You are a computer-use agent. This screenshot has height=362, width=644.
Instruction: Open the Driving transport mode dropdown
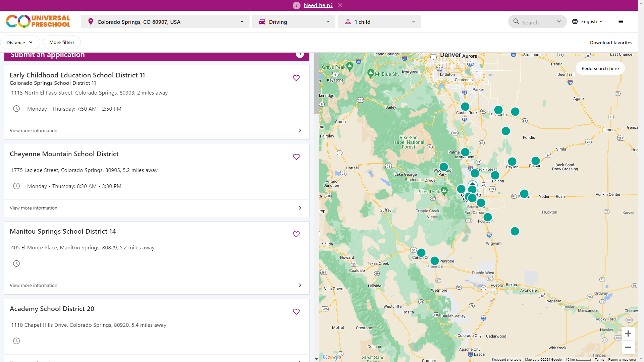(x=293, y=22)
